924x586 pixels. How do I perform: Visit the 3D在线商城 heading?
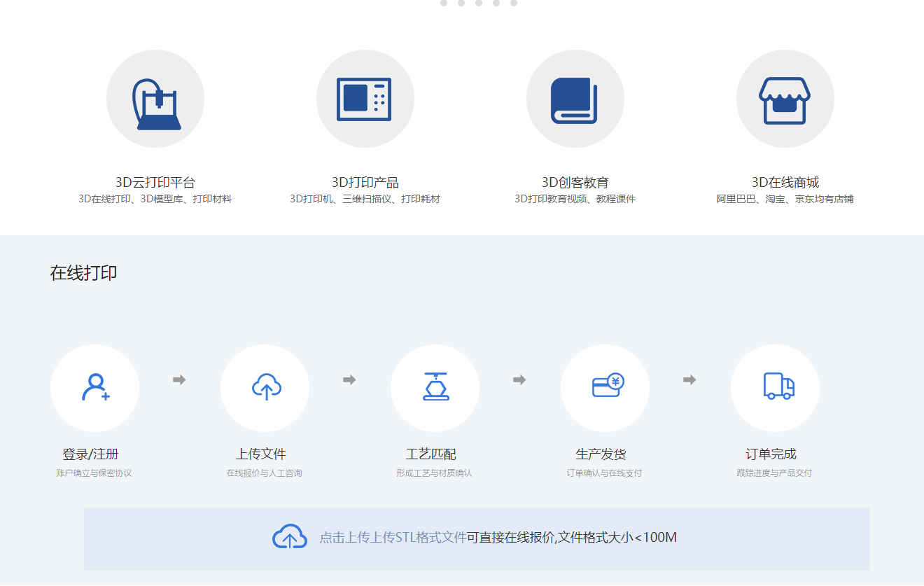[x=785, y=183]
